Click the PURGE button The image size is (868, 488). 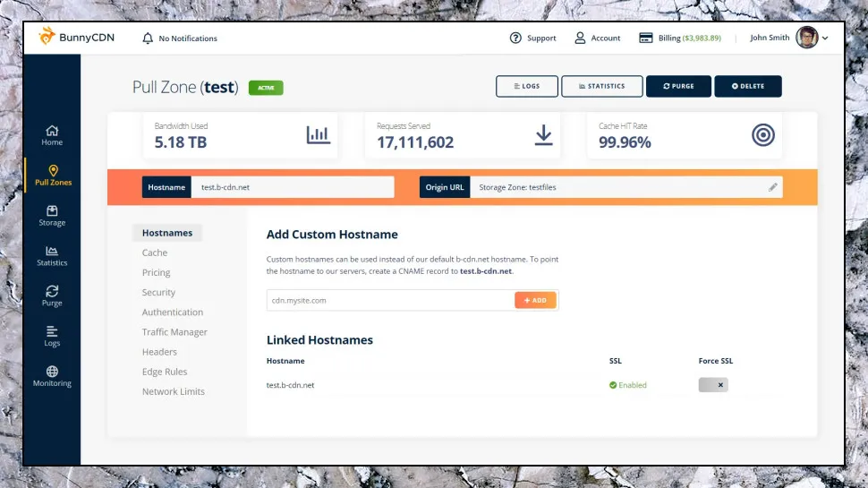(x=678, y=87)
